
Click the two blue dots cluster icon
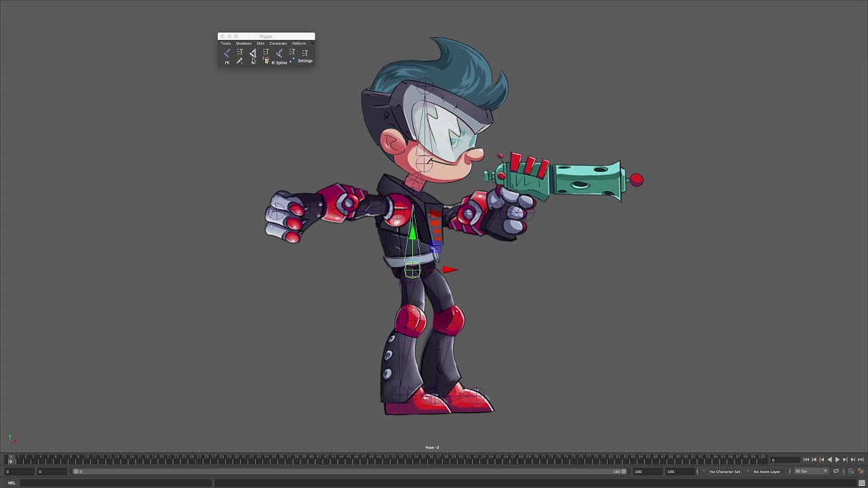point(292,61)
